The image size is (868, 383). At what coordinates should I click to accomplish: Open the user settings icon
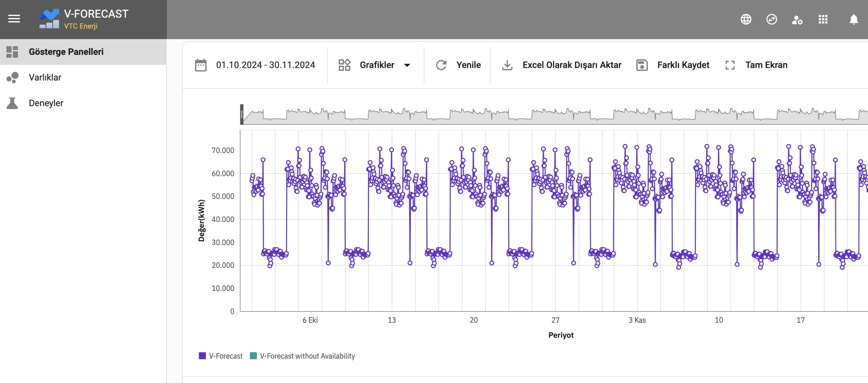click(797, 20)
